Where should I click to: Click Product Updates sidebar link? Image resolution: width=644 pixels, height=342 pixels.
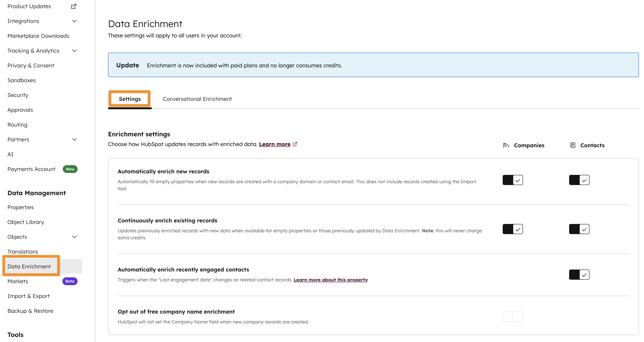tap(29, 6)
